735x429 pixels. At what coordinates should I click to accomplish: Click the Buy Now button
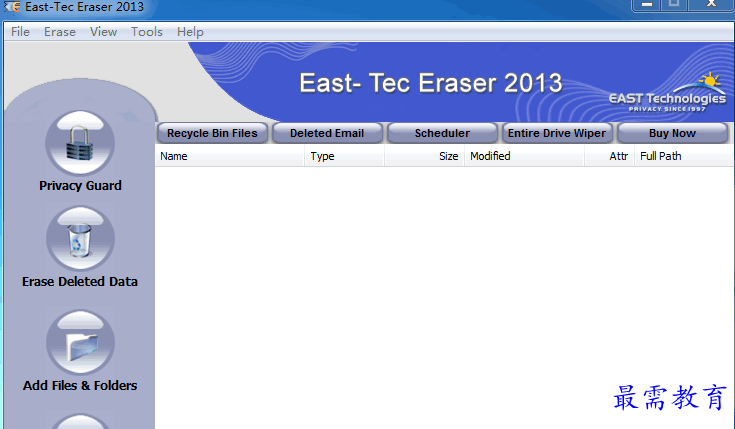[672, 133]
